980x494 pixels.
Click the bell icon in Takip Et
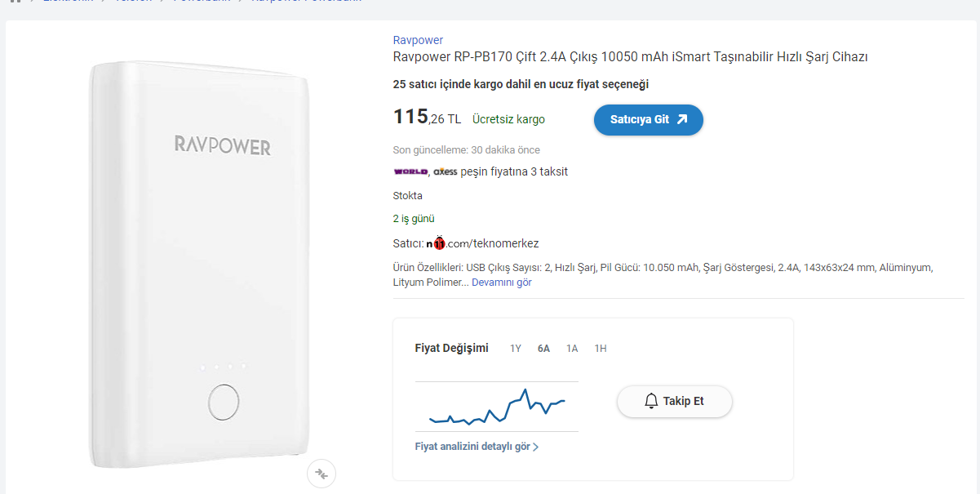pyautogui.click(x=651, y=401)
